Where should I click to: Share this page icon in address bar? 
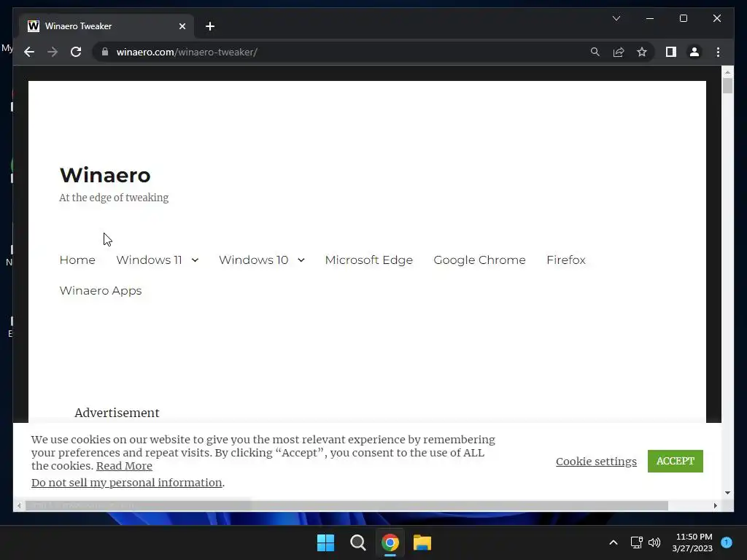coord(619,52)
